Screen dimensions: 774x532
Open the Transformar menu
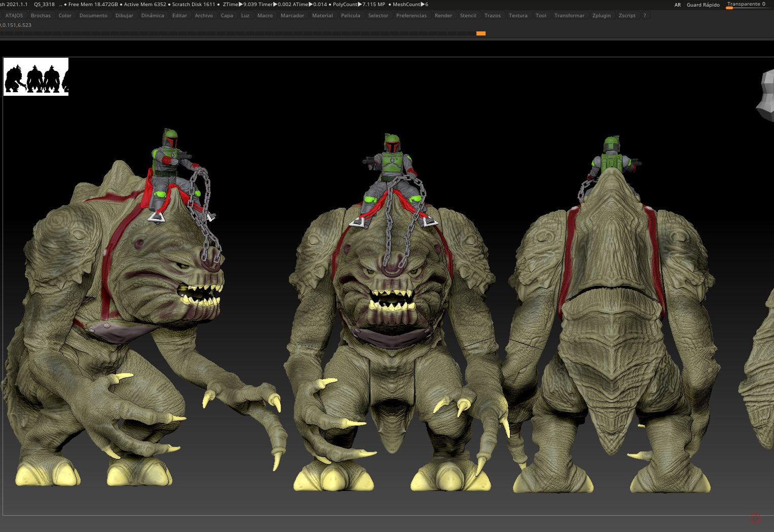coord(569,16)
